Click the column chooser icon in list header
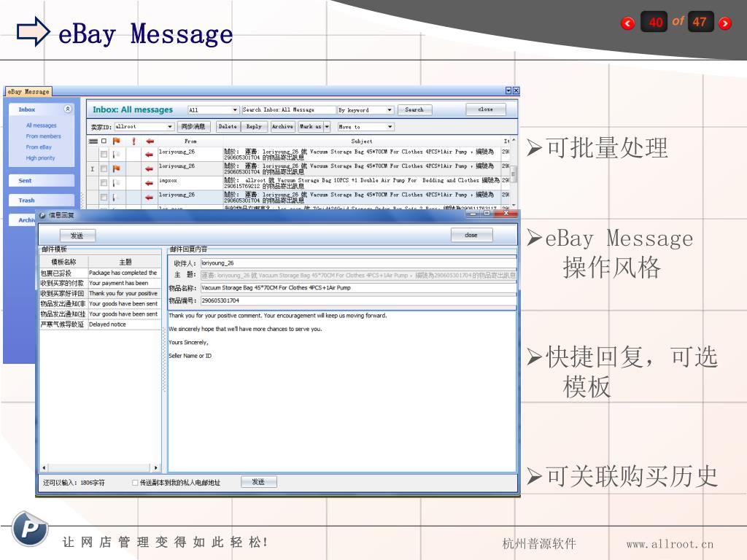The width and height of the screenshot is (747, 560). 93,141
